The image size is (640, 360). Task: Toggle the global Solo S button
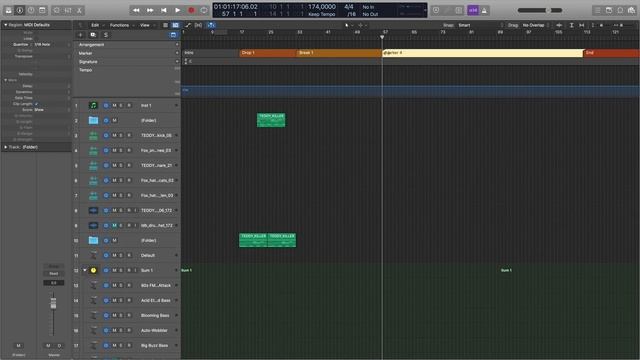click(x=106, y=35)
